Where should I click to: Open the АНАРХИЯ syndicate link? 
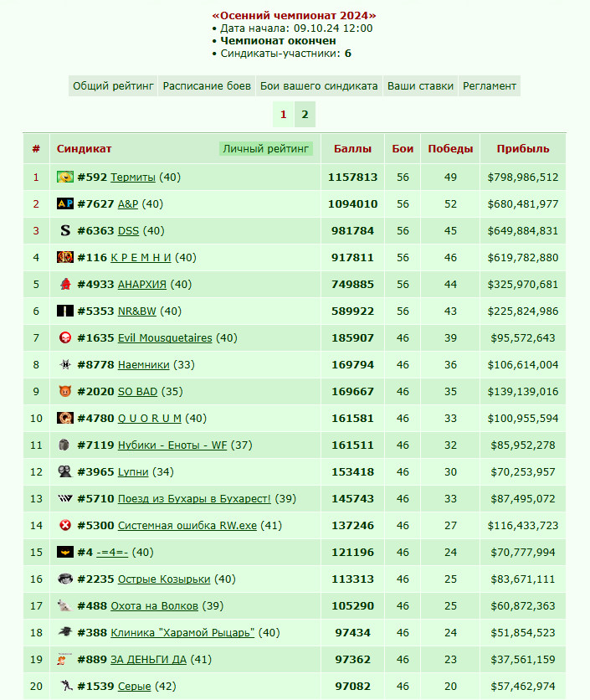coord(142,285)
